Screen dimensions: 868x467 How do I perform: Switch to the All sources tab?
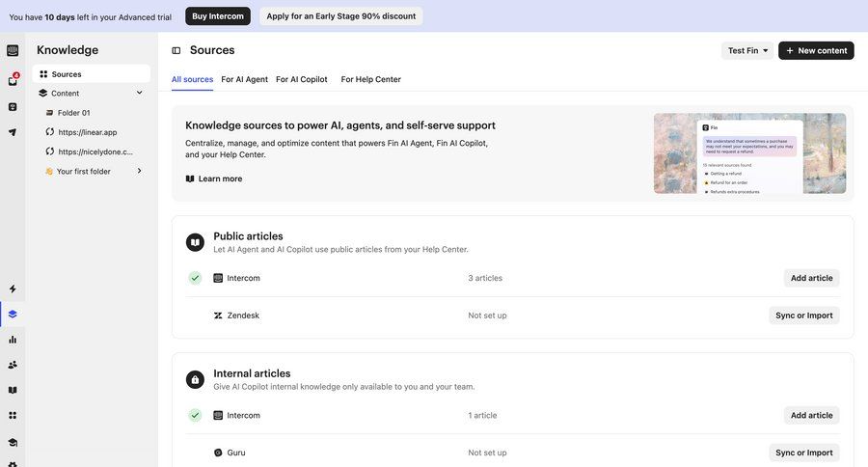coord(192,79)
